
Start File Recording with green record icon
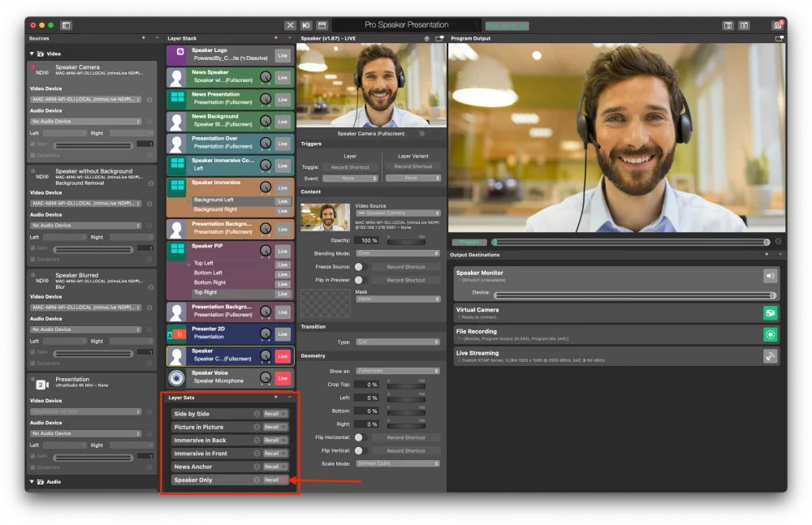tap(770, 334)
